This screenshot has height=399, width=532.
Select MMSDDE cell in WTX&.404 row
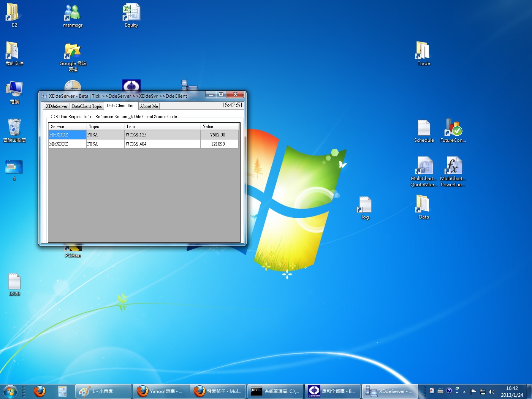tap(68, 144)
